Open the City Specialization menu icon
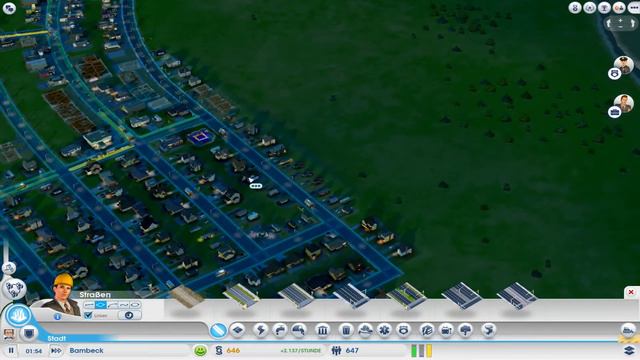 point(488,330)
